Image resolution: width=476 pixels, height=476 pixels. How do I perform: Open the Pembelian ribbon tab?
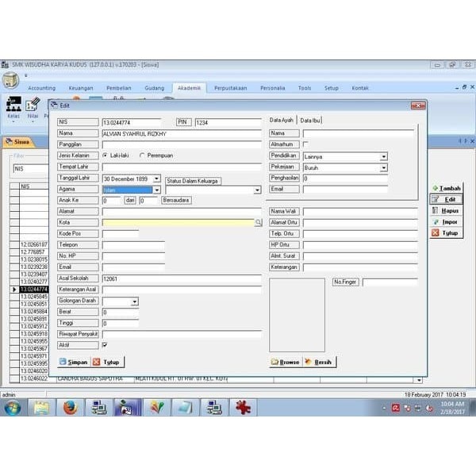[x=119, y=88]
